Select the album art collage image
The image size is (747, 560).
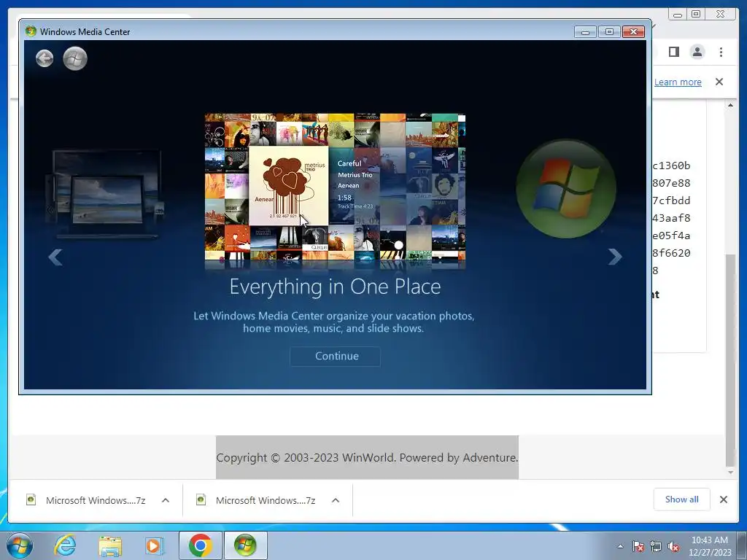(335, 187)
